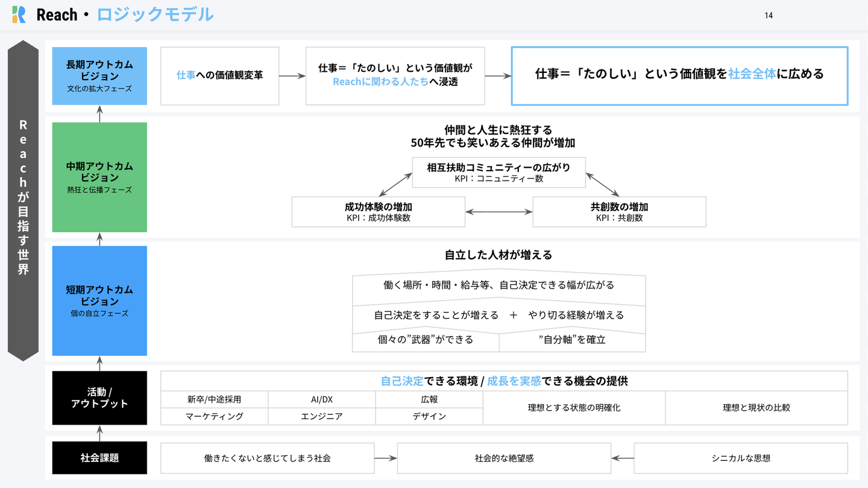Select the 短期アウトカムビジョン blue box
This screenshot has height=488, width=868.
coord(99,300)
